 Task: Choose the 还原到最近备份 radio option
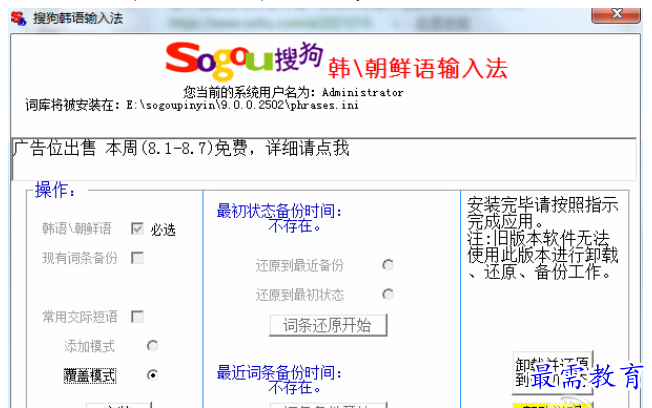click(388, 265)
